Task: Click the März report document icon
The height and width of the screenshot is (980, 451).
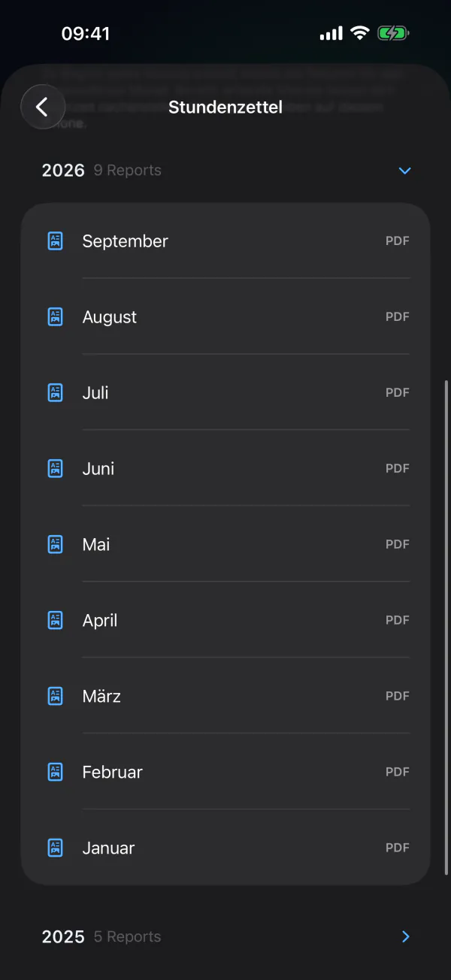Action: 56,697
